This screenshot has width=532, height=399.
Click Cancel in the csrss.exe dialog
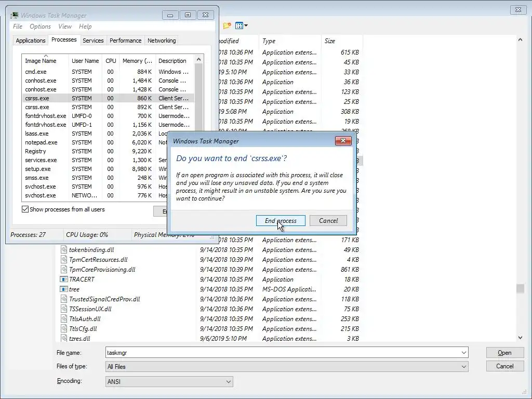coord(328,220)
